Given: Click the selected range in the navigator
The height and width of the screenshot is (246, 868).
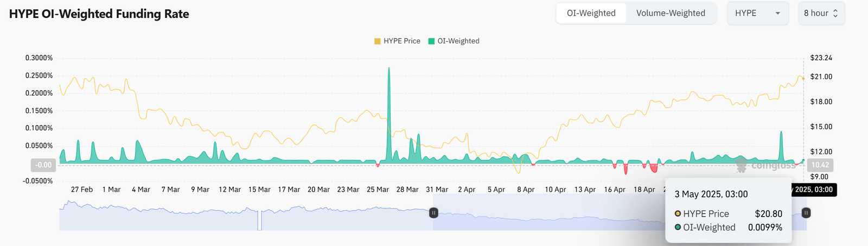Looking at the screenshot, I should [548, 213].
